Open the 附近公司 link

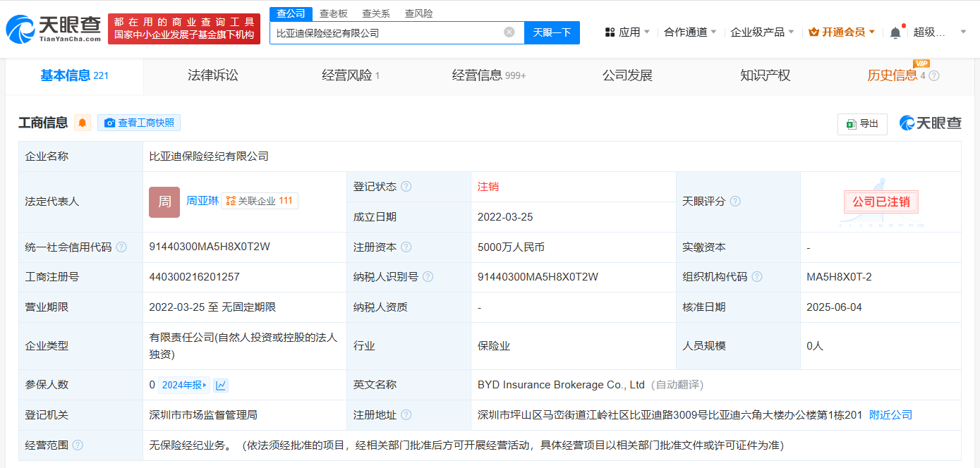click(890, 415)
